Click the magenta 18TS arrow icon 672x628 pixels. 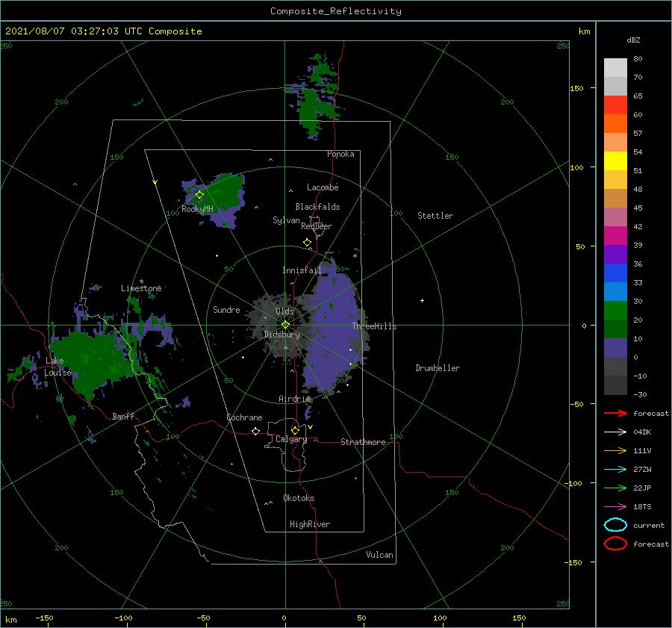coord(615,507)
